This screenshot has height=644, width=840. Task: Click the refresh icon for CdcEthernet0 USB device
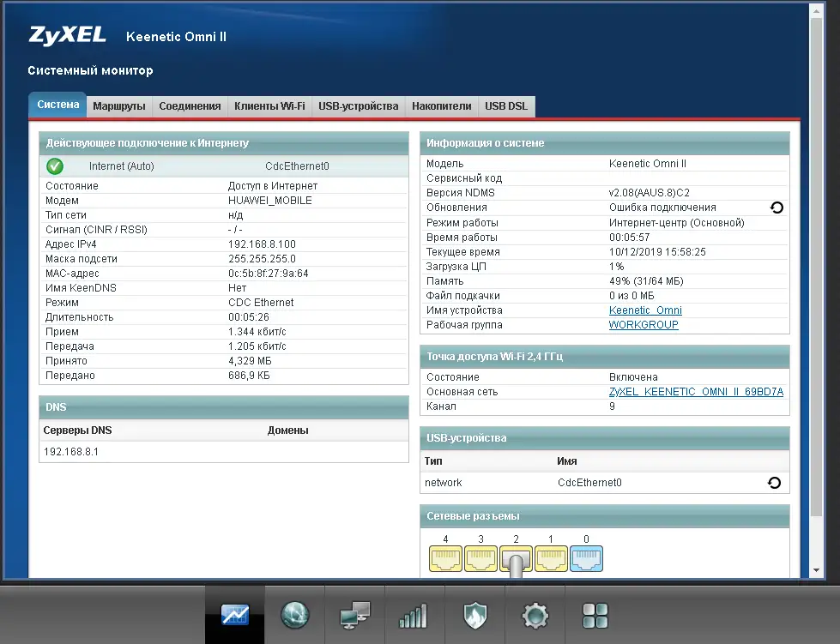774,483
